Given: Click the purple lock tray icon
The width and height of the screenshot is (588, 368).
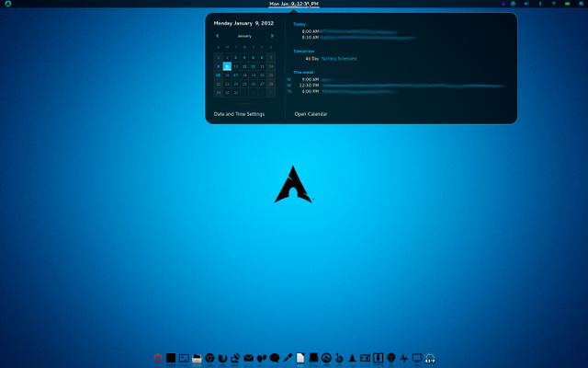Looking at the screenshot, I should 503,4.
